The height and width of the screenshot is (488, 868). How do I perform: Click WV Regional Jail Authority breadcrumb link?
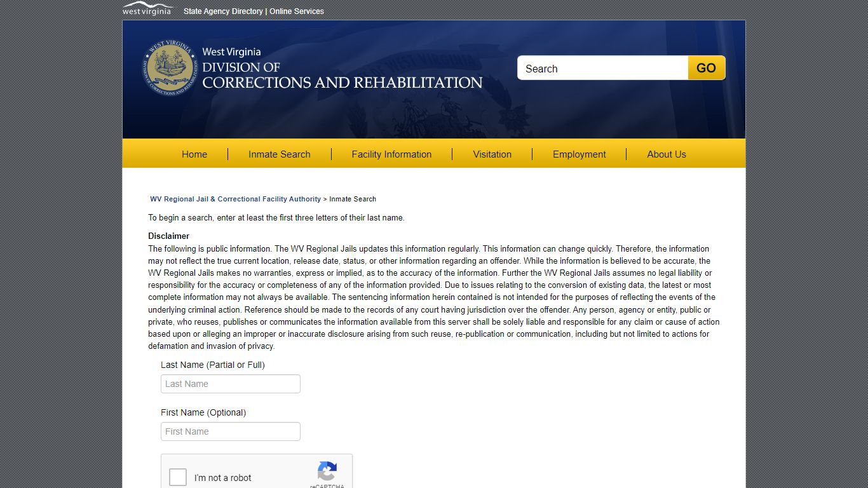click(x=235, y=199)
